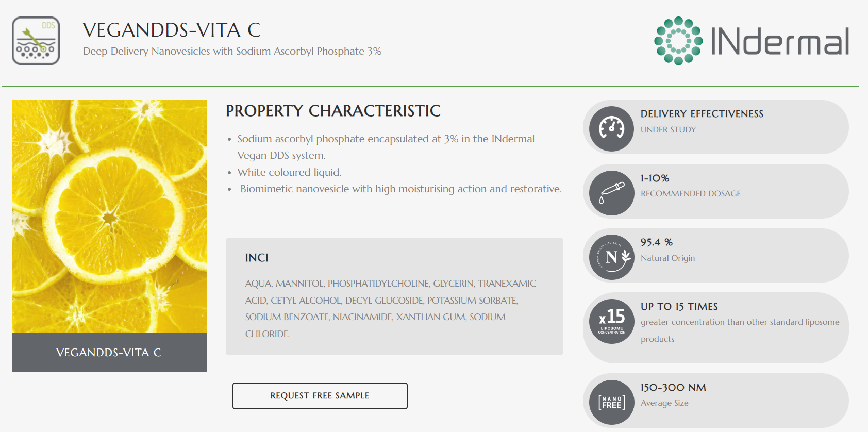Screen dimensions: 868x432
Task: Click the Property Characteristic heading
Action: (x=333, y=111)
